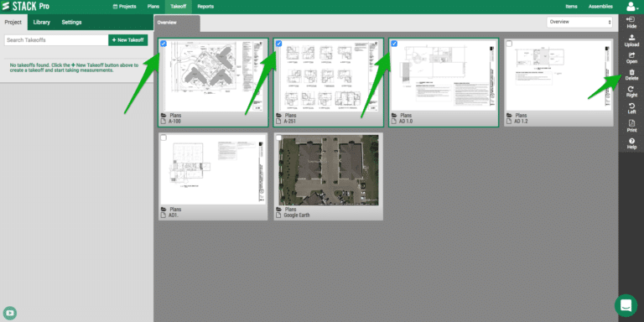Open the Google Earth aerial thumbnail
The height and width of the screenshot is (322, 644).
(x=328, y=170)
